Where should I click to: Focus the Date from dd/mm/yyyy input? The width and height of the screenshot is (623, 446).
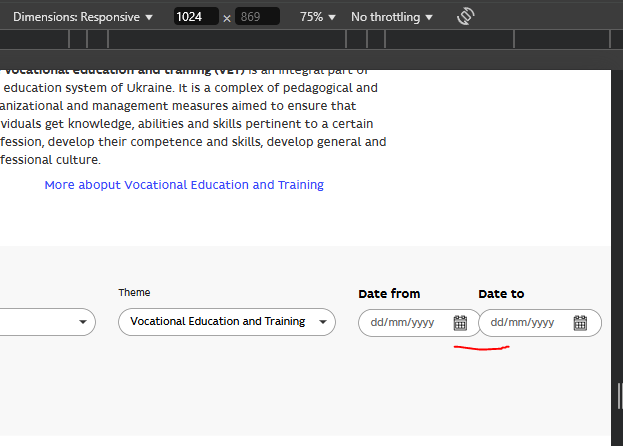(403, 322)
